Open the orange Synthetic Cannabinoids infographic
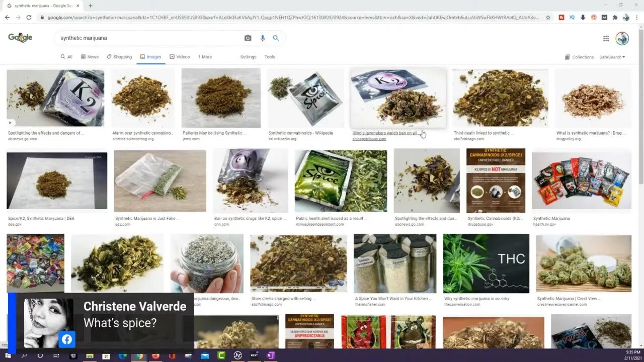Viewport: 644px width, 362px height. pyautogui.click(x=496, y=180)
